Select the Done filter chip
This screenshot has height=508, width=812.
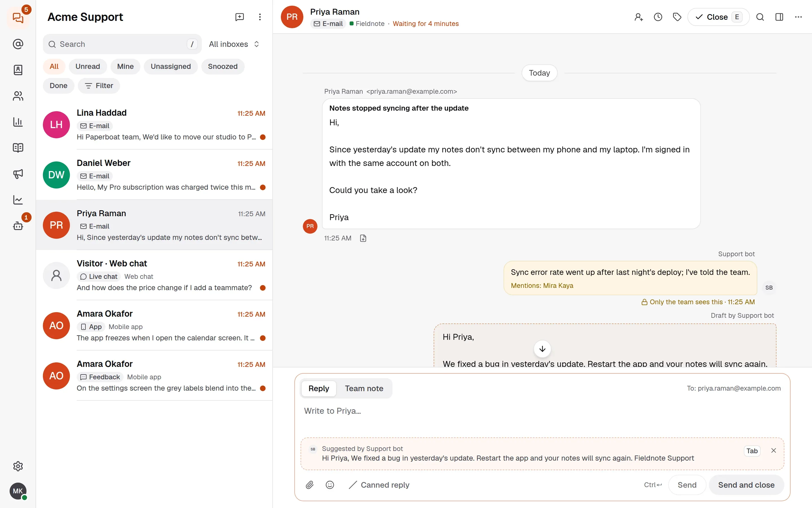pos(58,86)
